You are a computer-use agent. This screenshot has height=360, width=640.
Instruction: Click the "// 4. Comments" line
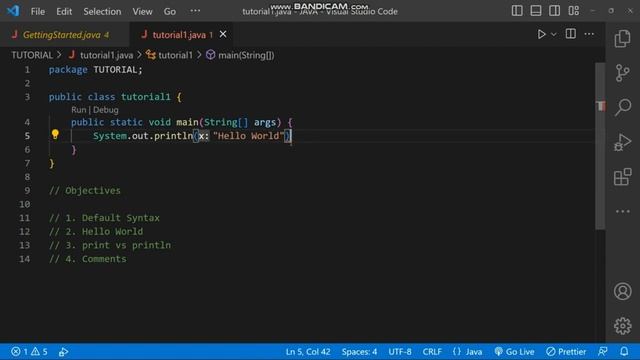[88, 259]
